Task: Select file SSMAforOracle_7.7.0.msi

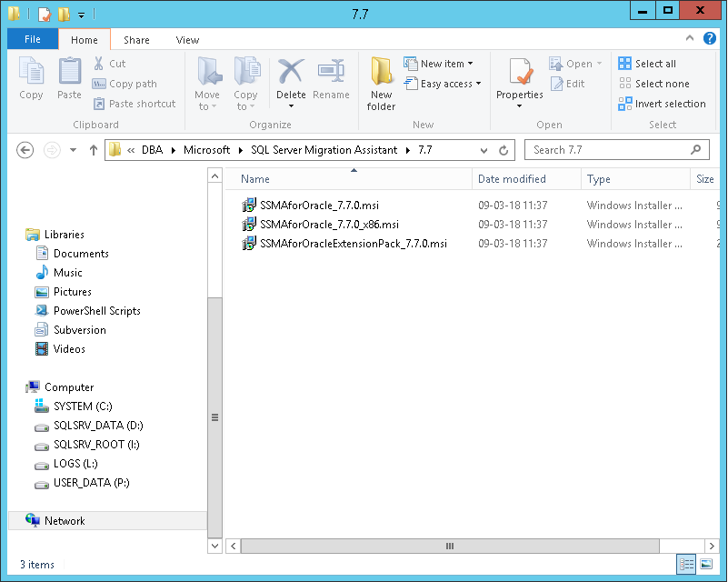Action: click(x=319, y=206)
